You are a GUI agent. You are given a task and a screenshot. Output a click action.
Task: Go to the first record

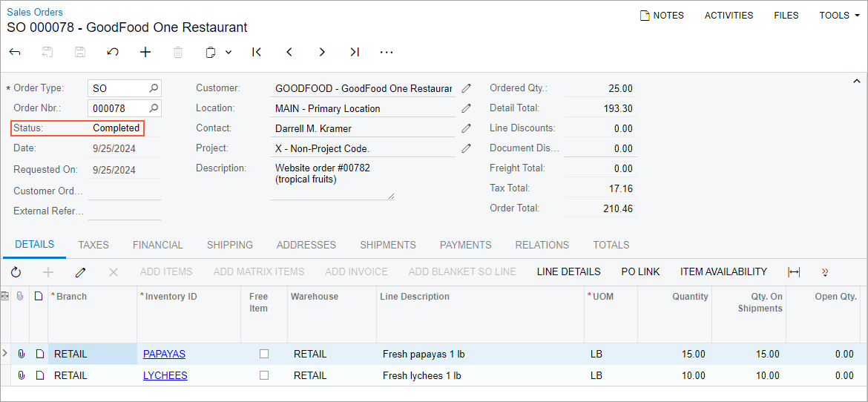pyautogui.click(x=257, y=52)
